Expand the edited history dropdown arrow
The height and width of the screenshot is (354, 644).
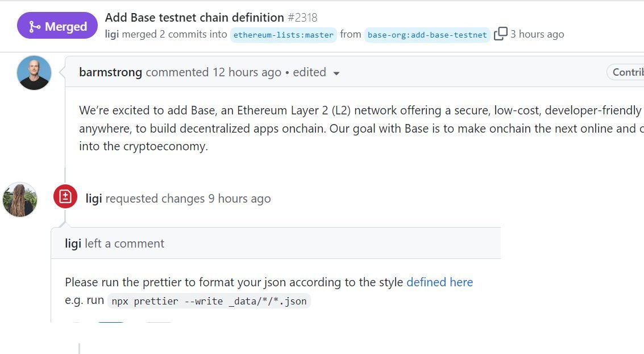click(336, 73)
